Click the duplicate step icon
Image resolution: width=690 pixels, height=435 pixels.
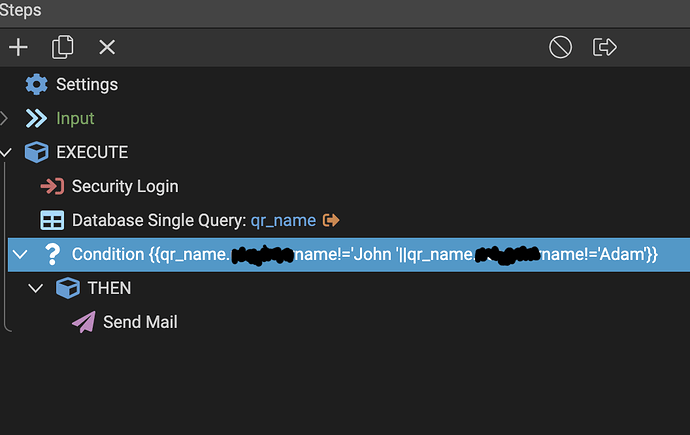(62, 47)
